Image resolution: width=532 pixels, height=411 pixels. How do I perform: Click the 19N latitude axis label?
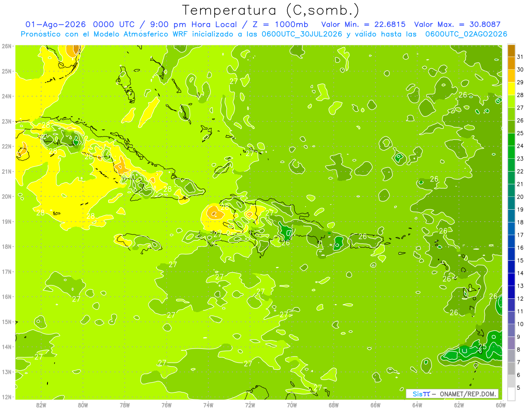pos(7,221)
